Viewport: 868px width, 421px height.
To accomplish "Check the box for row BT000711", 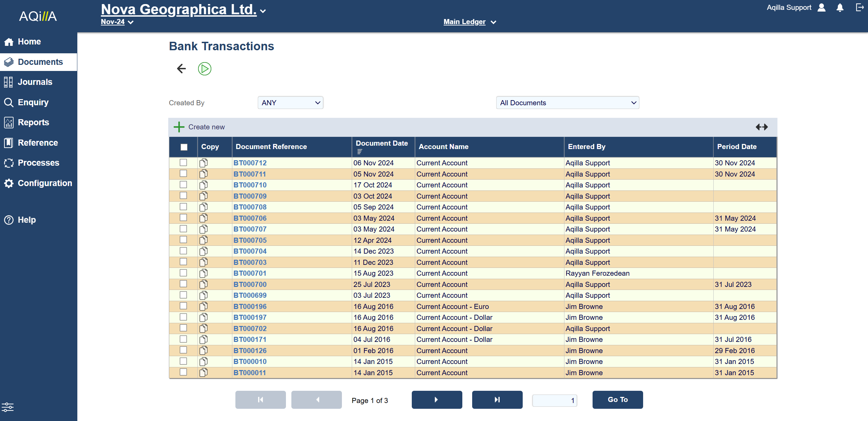I will coord(184,174).
